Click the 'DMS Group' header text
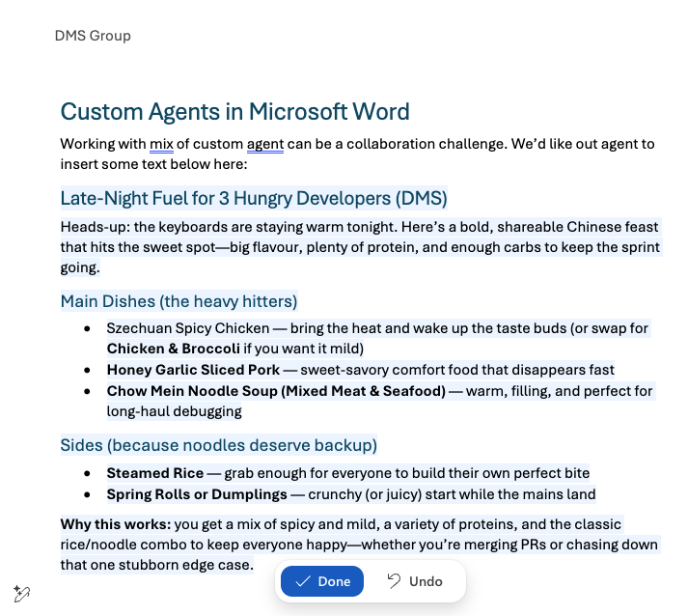 point(93,36)
